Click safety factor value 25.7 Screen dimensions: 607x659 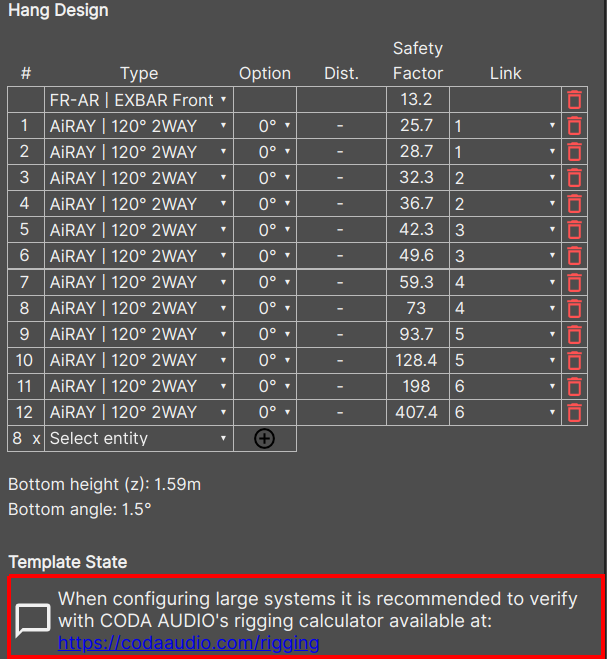[x=416, y=126]
